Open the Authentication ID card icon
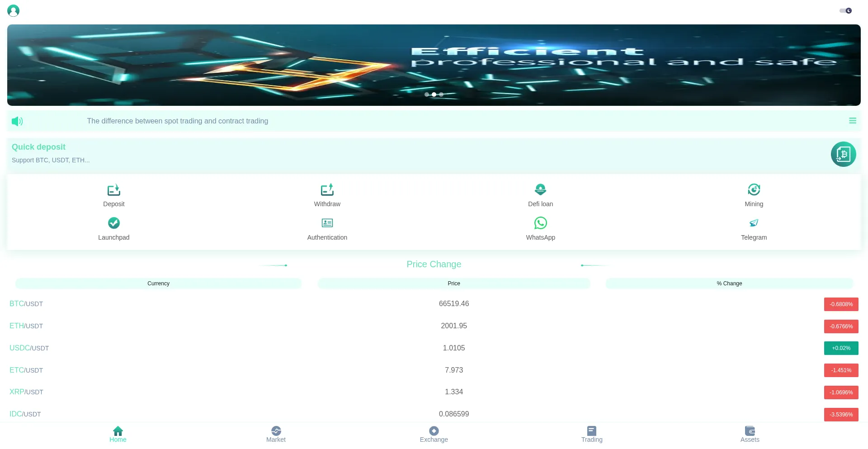The image size is (868, 449). [327, 223]
